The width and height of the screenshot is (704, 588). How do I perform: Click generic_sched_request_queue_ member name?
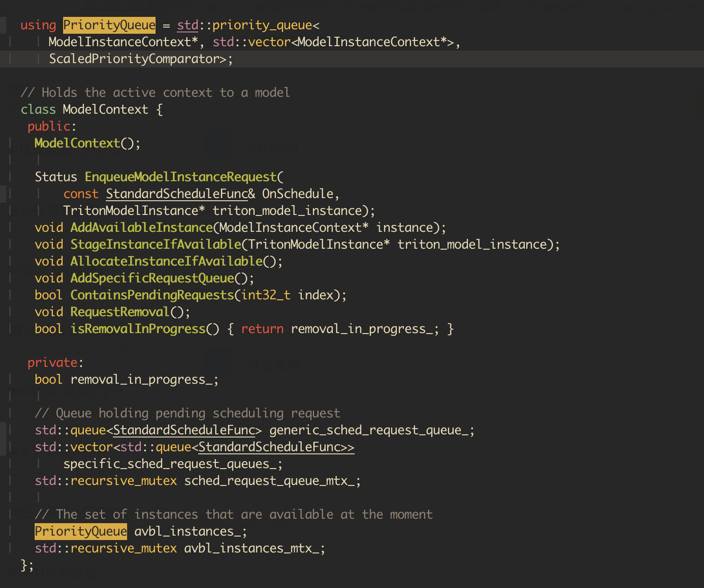(369, 430)
